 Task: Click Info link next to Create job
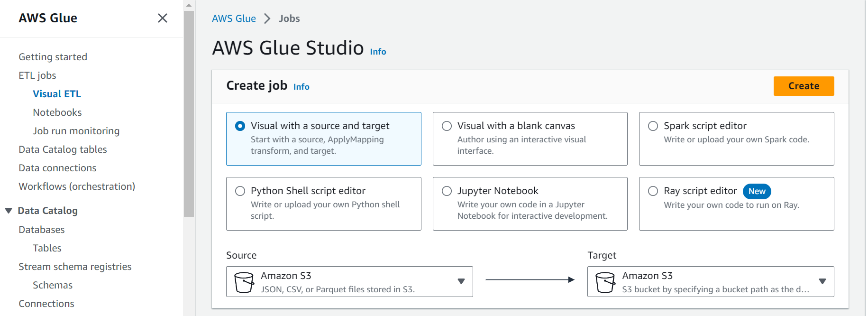click(x=301, y=87)
